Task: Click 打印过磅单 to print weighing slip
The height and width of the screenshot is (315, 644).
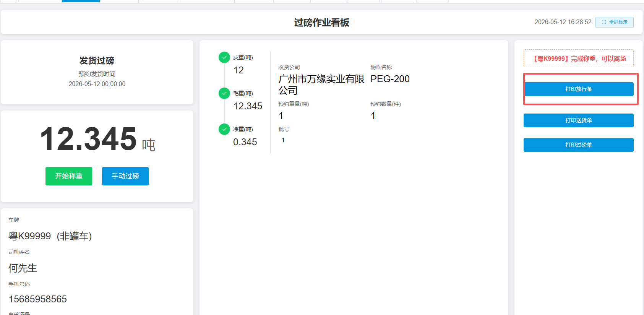Action: point(579,145)
